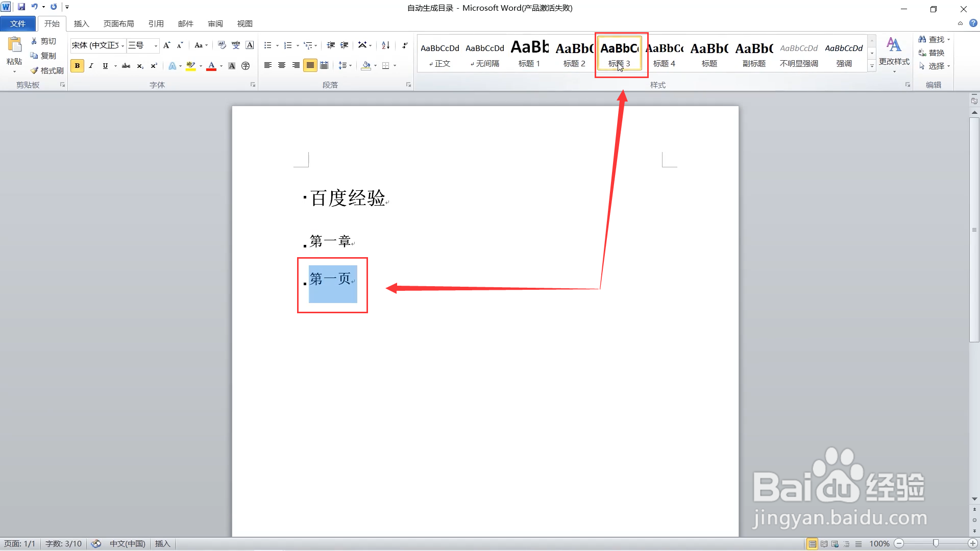Expand the line spacing dropdown arrow

coord(351,66)
